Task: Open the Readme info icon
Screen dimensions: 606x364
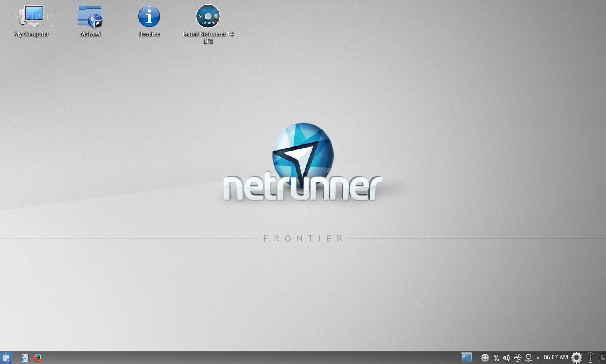Action: coord(149,16)
